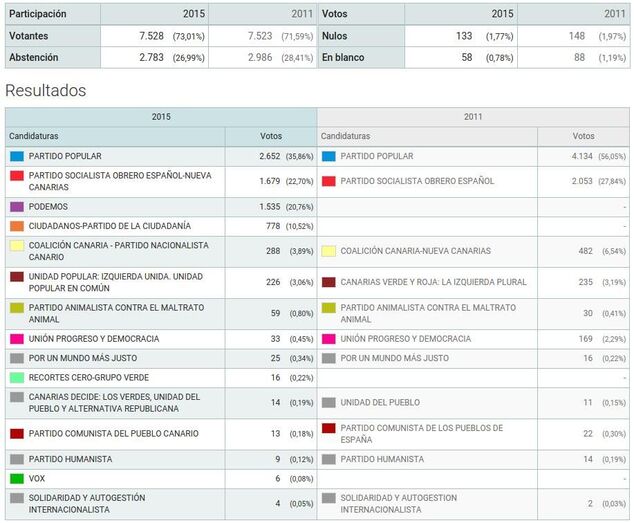Click the Participación header cell
634x523 pixels.
click(53, 14)
